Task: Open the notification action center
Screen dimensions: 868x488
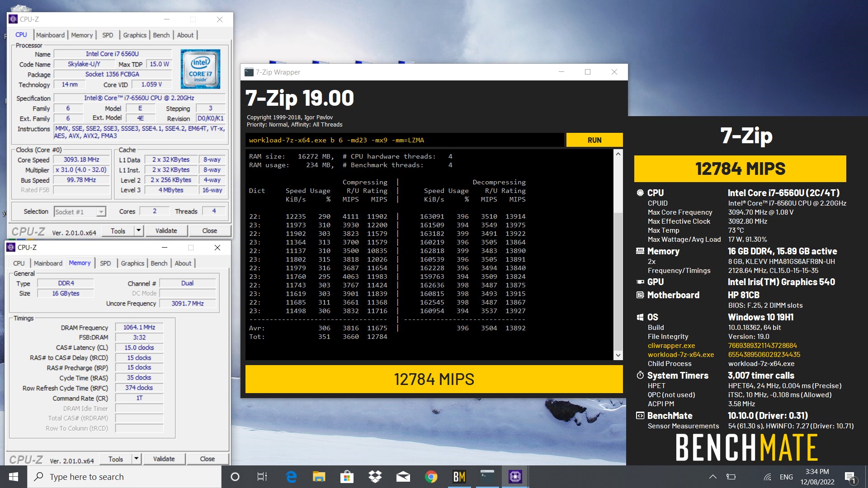Action: point(849,477)
